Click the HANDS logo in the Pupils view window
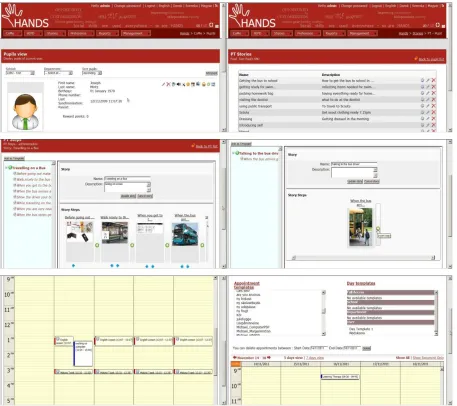The image size is (457, 406). (x=26, y=16)
